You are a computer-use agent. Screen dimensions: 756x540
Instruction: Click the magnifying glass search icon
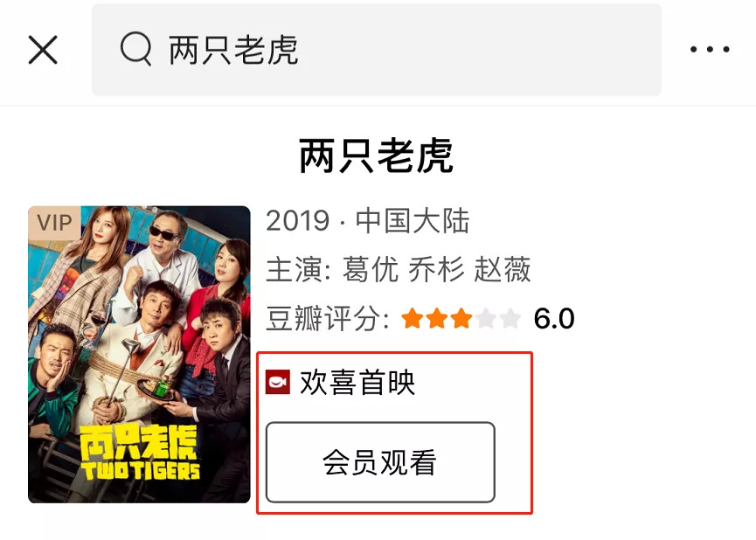pos(135,49)
